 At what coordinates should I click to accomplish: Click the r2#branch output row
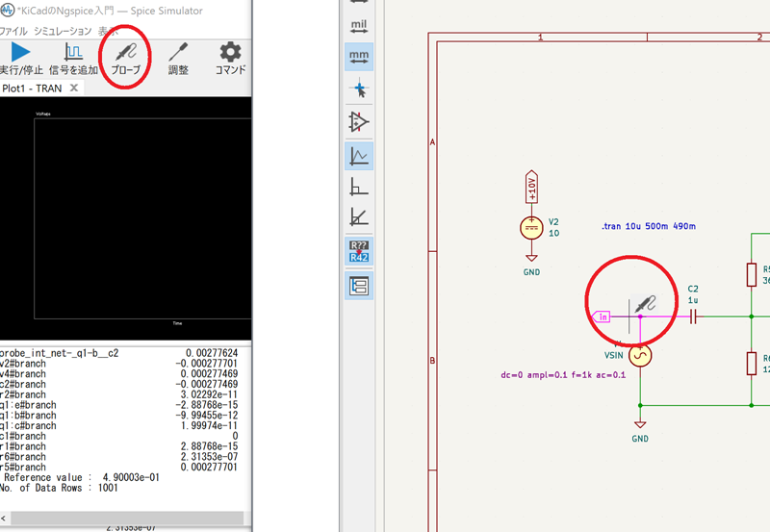(118, 394)
